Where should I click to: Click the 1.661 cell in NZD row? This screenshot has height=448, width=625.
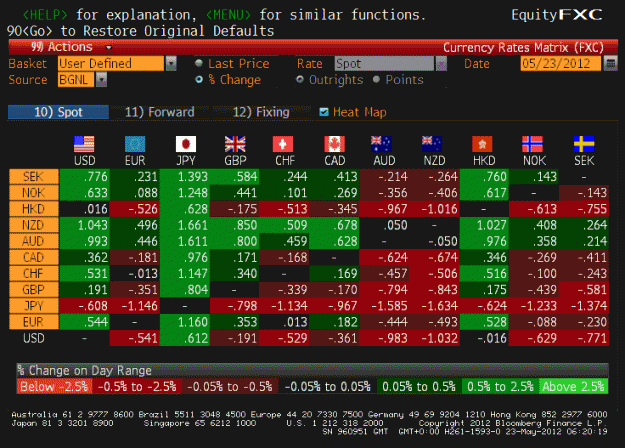pyautogui.click(x=185, y=225)
